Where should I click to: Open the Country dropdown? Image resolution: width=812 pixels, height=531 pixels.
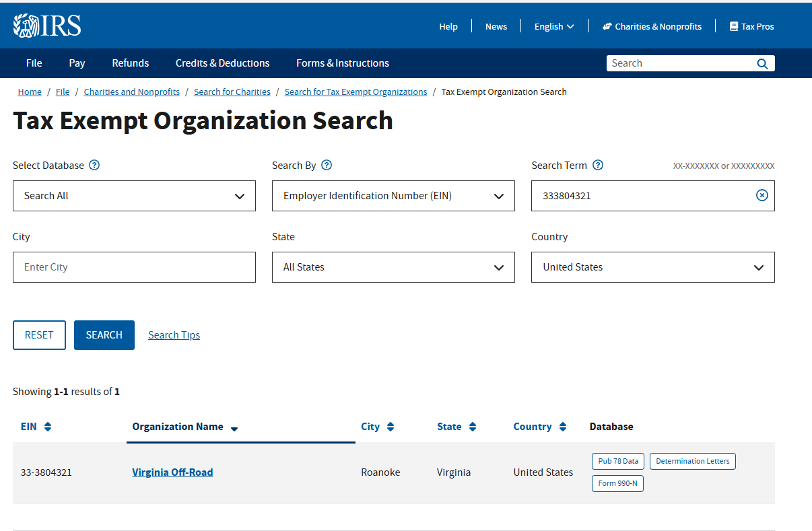653,267
